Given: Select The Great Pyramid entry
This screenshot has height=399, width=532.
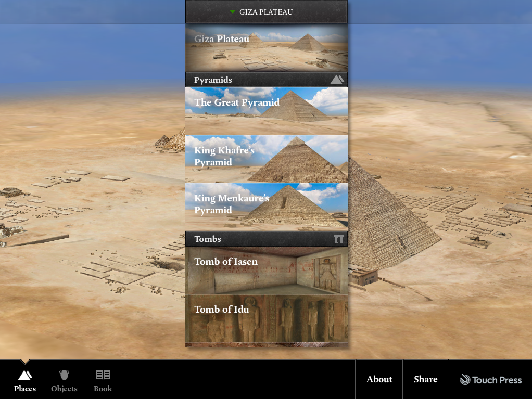Looking at the screenshot, I should (266, 110).
